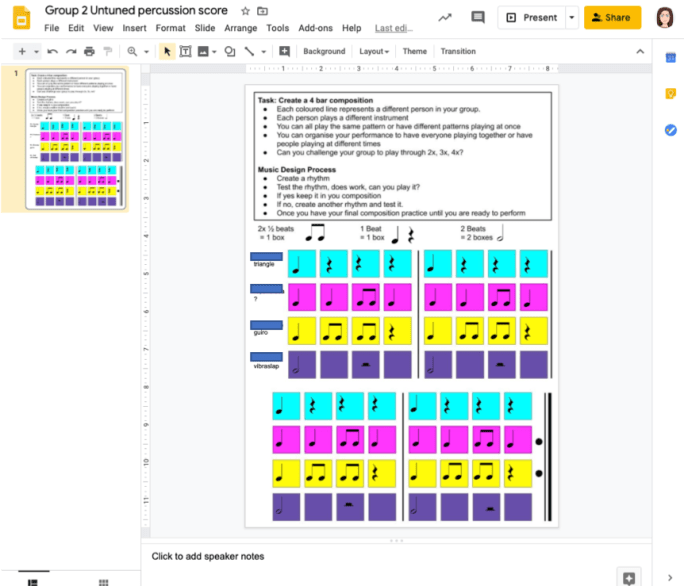
Task: Open the Arrange menu
Action: point(241,28)
